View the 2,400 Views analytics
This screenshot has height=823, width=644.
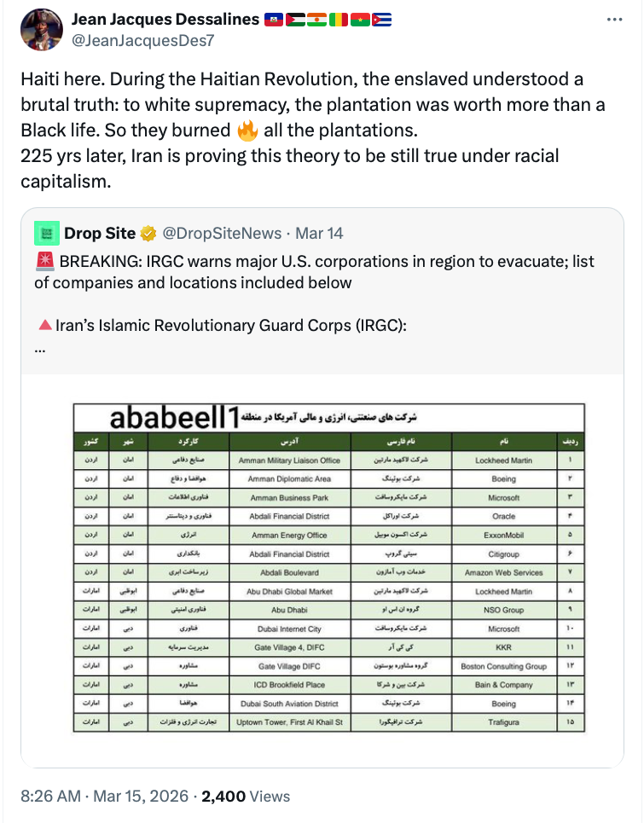click(x=246, y=796)
